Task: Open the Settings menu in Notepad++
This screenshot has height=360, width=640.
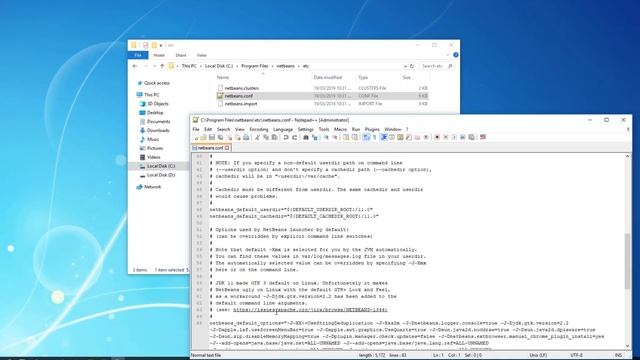Action: pos(305,129)
